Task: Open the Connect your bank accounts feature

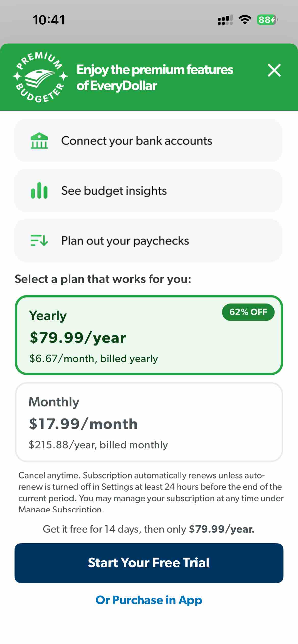Action: pos(149,141)
